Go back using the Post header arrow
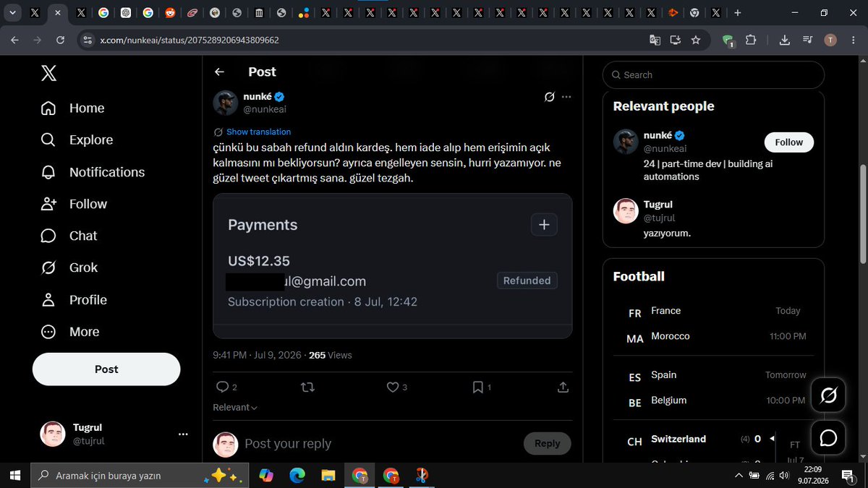This screenshot has height=488, width=868. (x=219, y=72)
